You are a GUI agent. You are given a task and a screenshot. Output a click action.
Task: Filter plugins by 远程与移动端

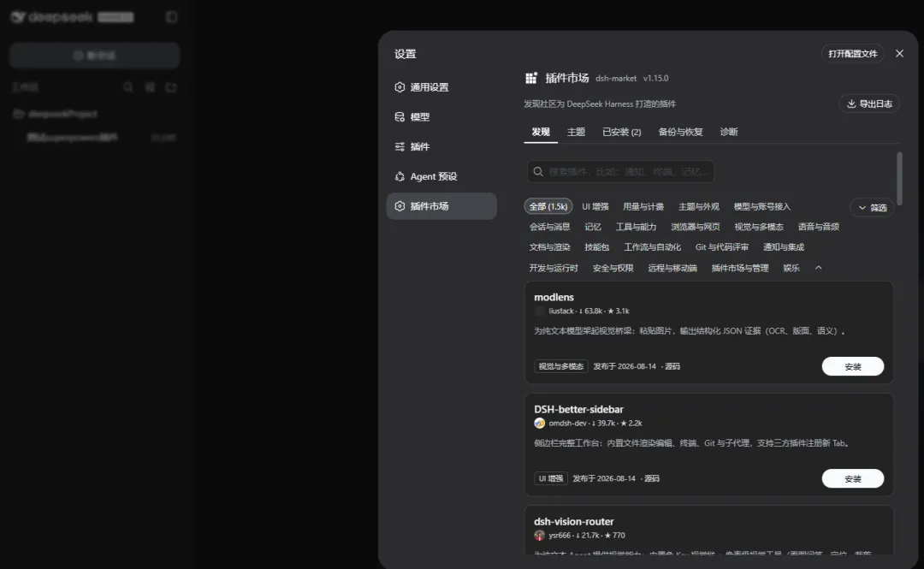(x=672, y=268)
